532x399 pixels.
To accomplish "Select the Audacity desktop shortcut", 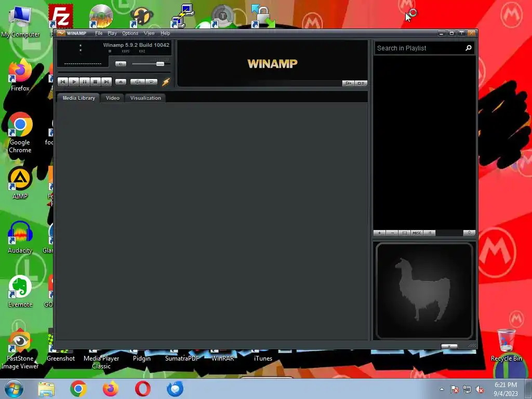I will tap(20, 237).
